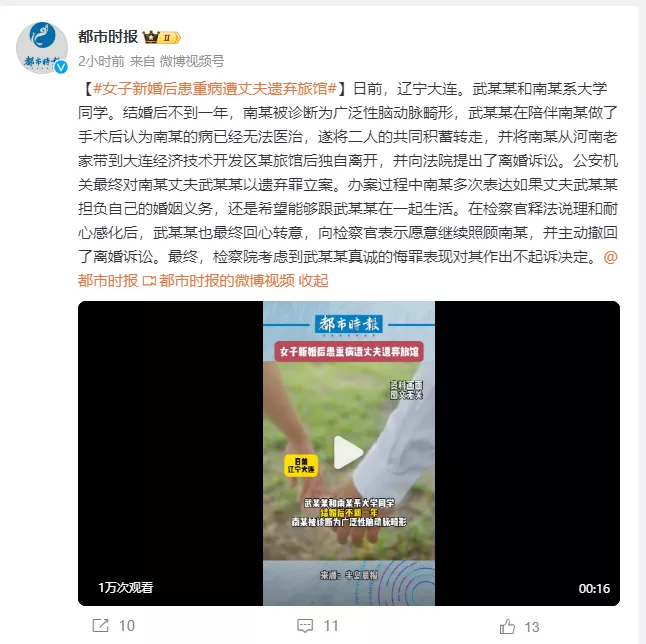This screenshot has width=646, height=644.
Task: Open the 都市时报 profile avatar
Action: click(42, 47)
